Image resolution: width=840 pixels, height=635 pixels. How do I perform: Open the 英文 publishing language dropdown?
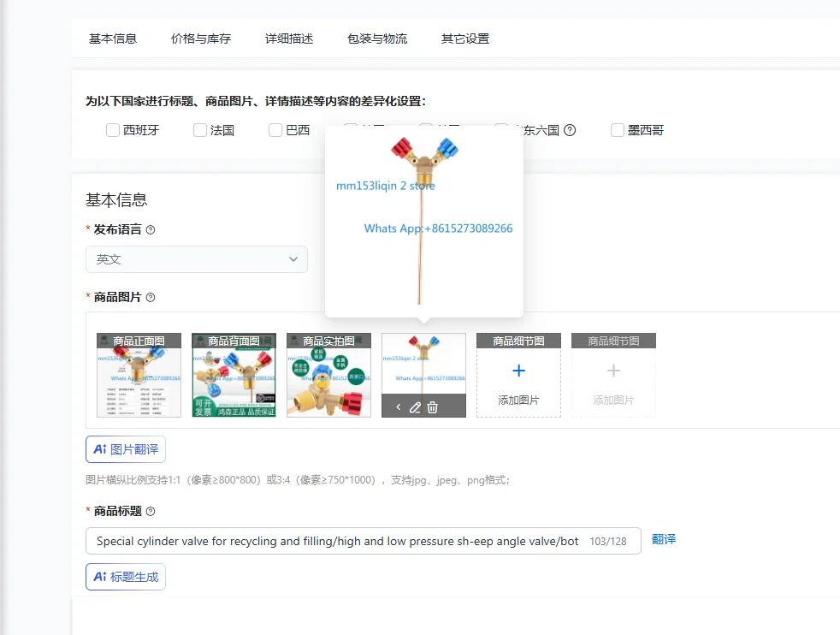click(197, 259)
